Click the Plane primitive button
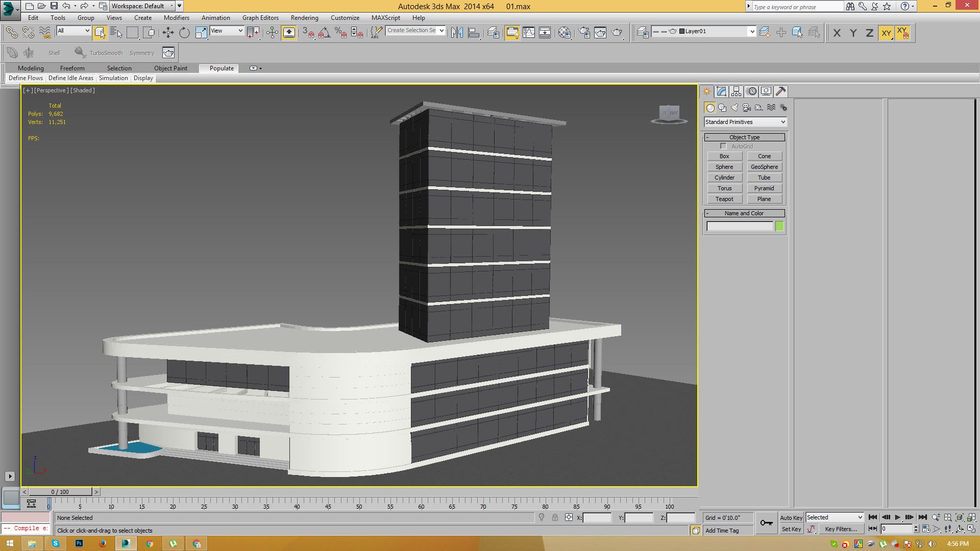This screenshot has height=551, width=980. pos(764,199)
